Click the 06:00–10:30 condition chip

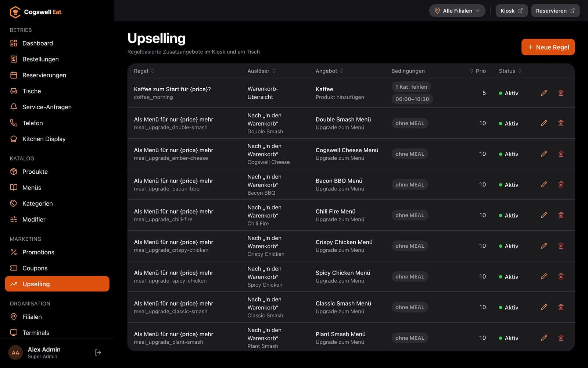(x=412, y=99)
